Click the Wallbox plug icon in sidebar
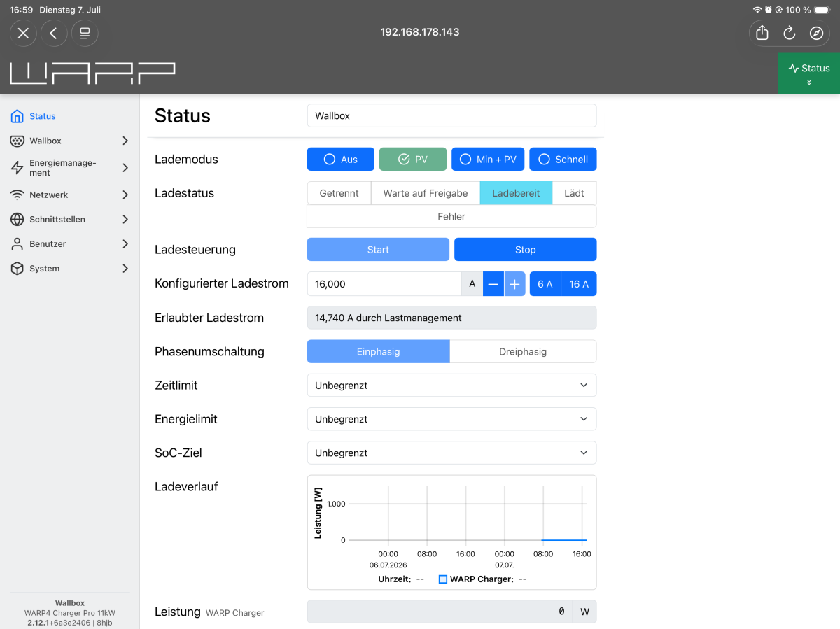The height and width of the screenshot is (629, 840). click(17, 141)
